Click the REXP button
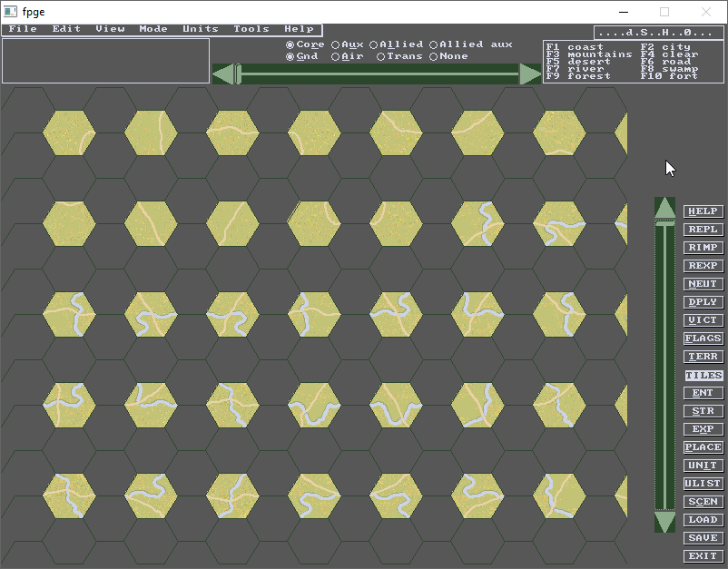728x569 pixels. (703, 266)
